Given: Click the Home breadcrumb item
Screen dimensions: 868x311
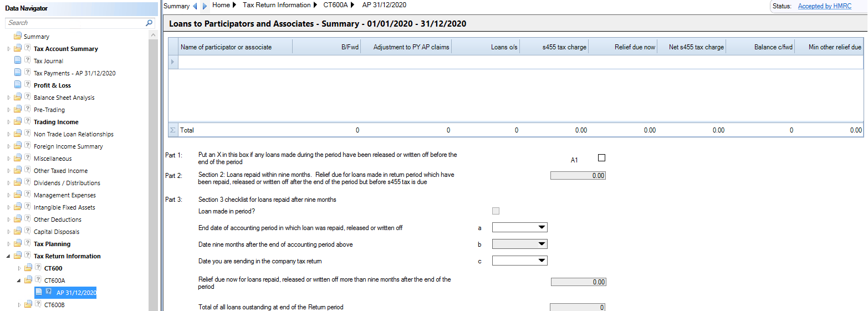Looking at the screenshot, I should pyautogui.click(x=221, y=5).
